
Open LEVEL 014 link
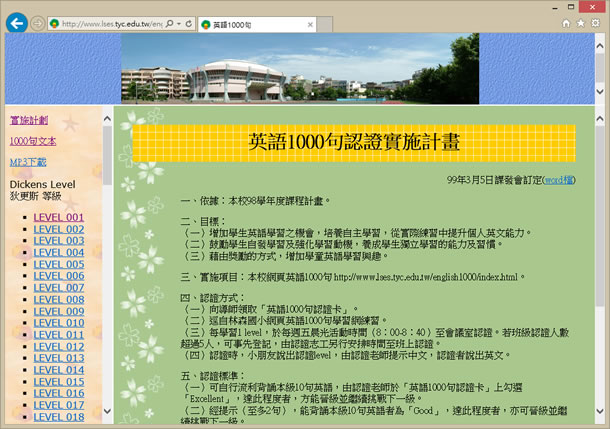59,370
